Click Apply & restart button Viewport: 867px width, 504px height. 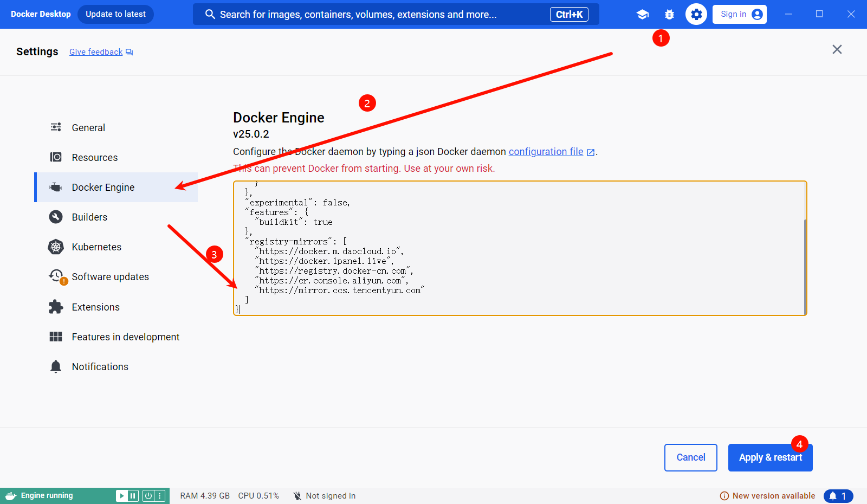pos(770,457)
